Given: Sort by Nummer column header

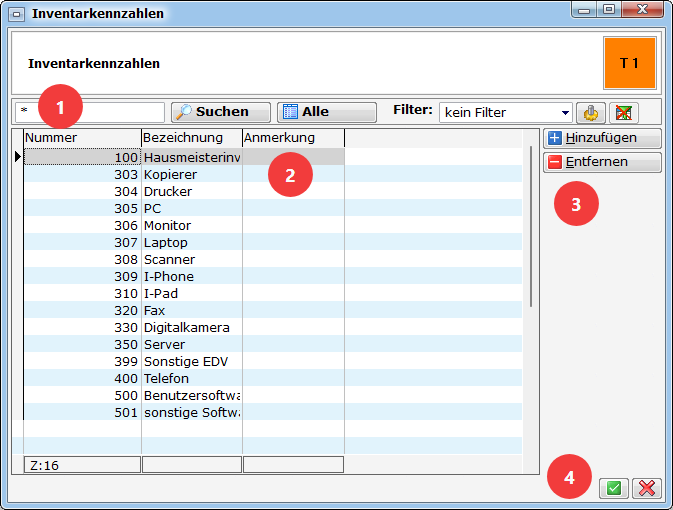Looking at the screenshot, I should [x=82, y=138].
